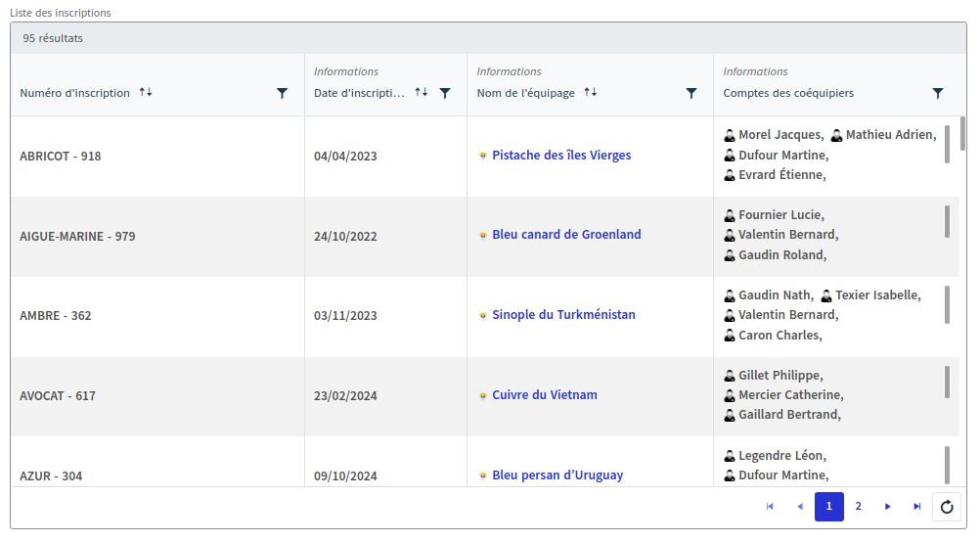The width and height of the screenshot is (980, 543).
Task: Click main table vertical scrollbar
Action: [x=962, y=133]
